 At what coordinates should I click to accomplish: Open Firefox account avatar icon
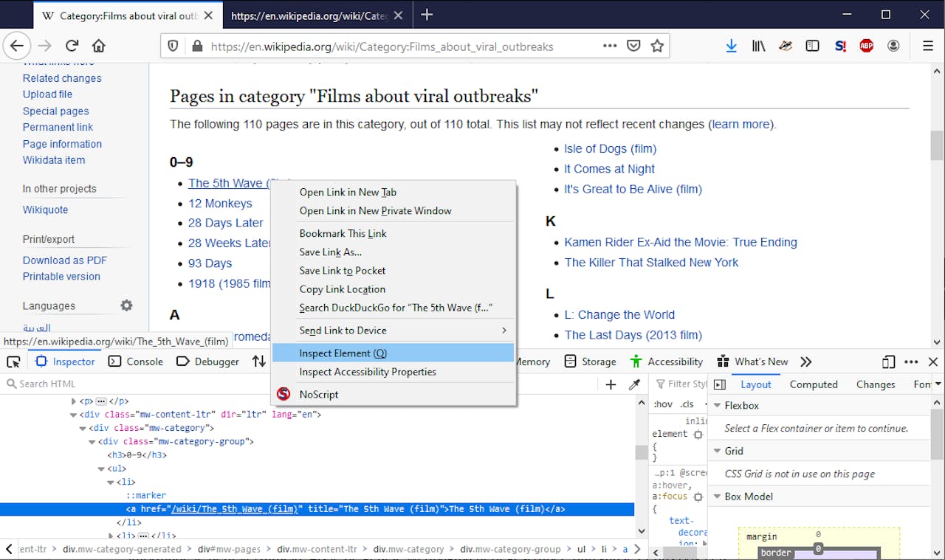893,46
